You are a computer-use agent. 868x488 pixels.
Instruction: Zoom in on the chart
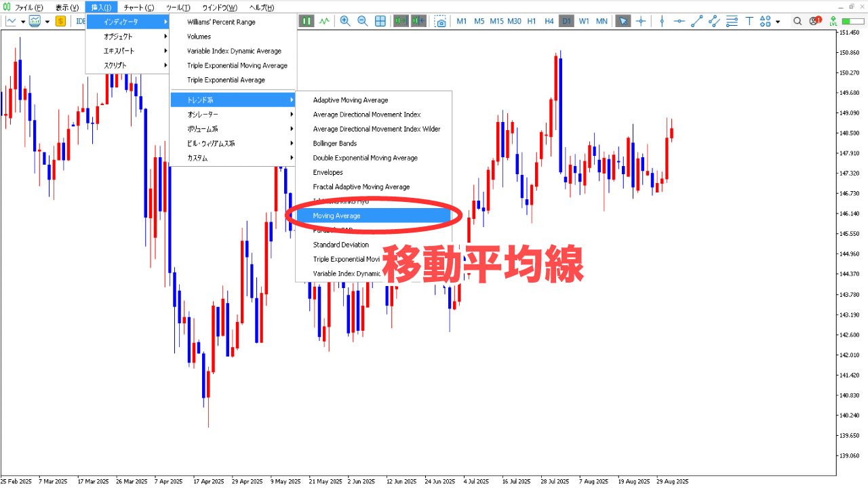coord(345,21)
